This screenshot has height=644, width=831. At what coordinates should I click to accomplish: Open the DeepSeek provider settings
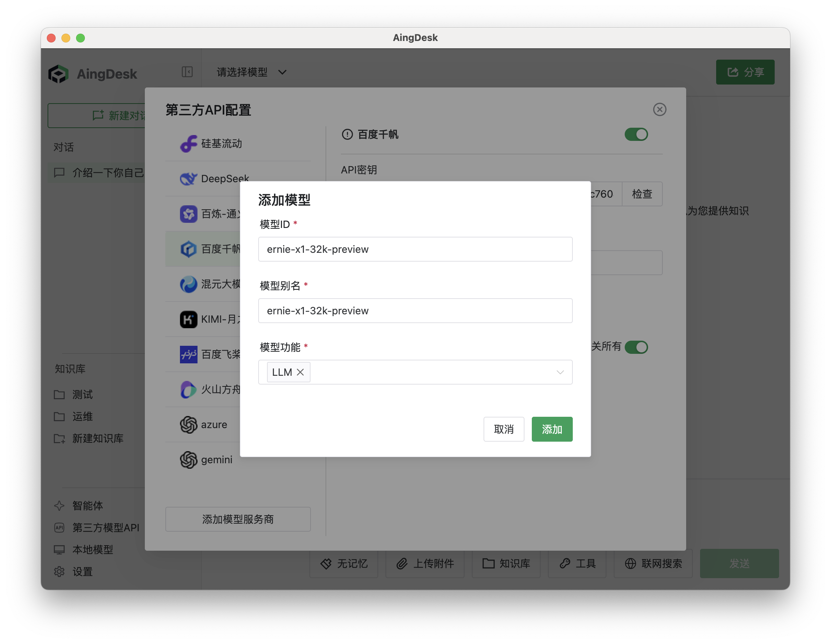pyautogui.click(x=189, y=179)
